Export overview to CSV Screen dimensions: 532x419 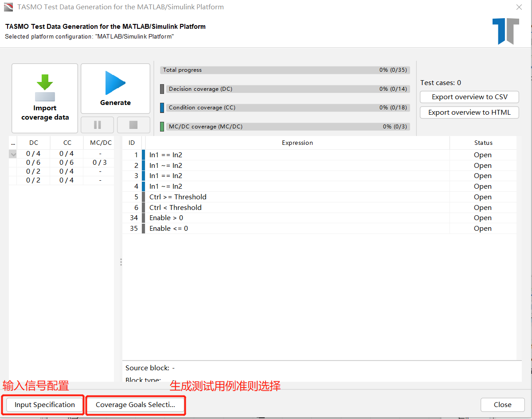point(469,97)
